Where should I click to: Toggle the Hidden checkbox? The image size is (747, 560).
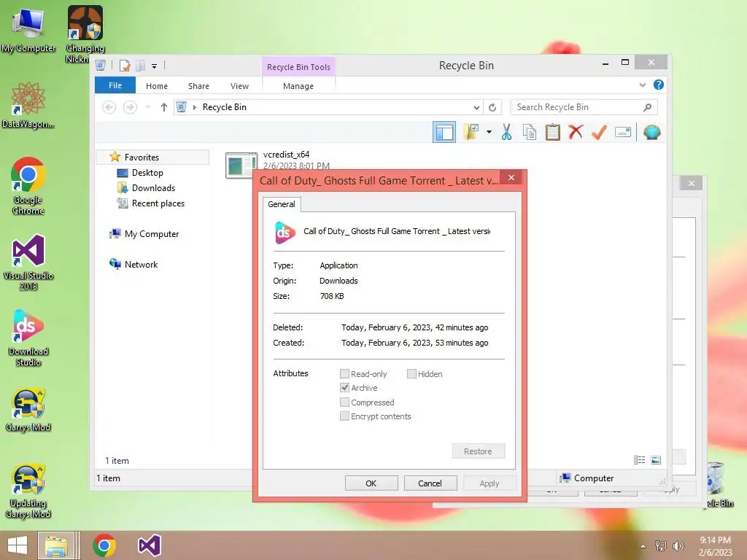coord(411,374)
